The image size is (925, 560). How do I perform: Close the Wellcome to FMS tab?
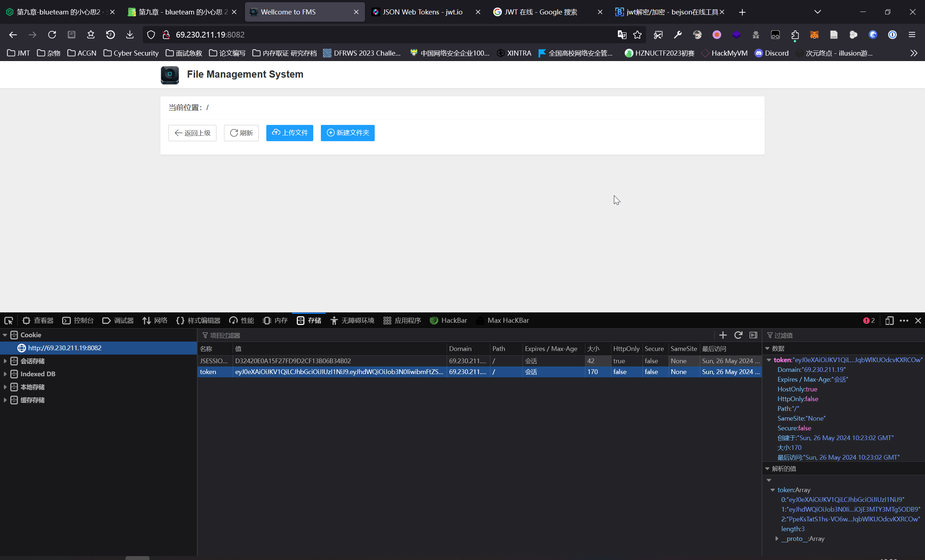coord(356,12)
